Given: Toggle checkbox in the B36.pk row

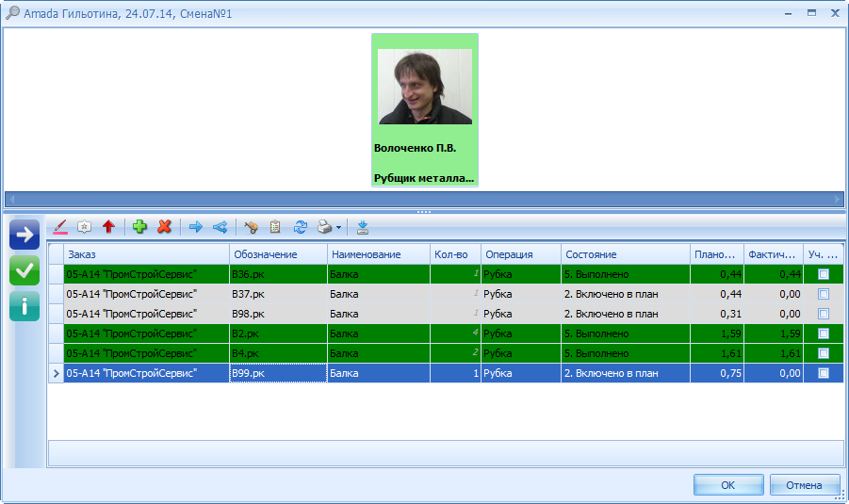Looking at the screenshot, I should [824, 274].
